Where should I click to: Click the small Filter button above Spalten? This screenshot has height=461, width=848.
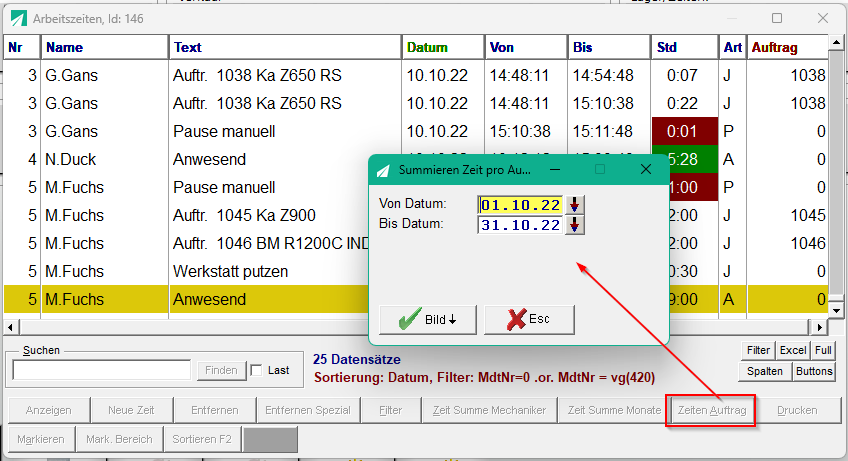point(758,351)
